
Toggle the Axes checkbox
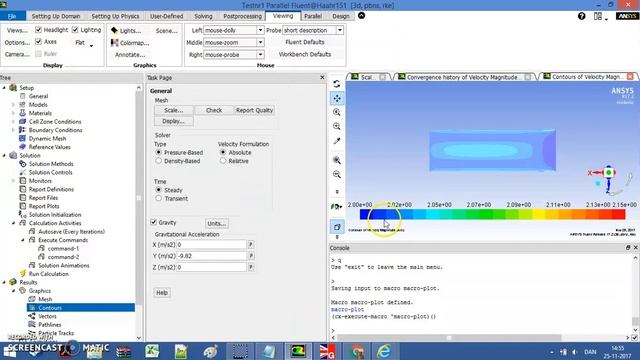pos(38,42)
